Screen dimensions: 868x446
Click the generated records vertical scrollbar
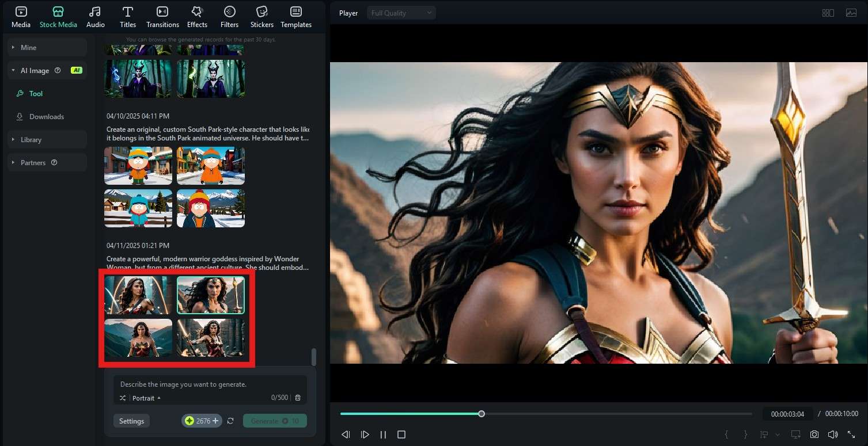tap(314, 357)
